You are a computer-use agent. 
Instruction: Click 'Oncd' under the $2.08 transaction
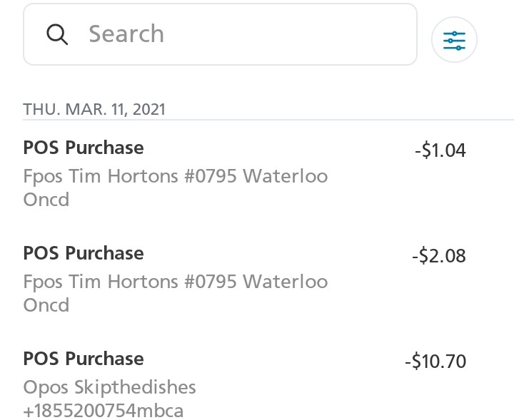[x=46, y=305]
